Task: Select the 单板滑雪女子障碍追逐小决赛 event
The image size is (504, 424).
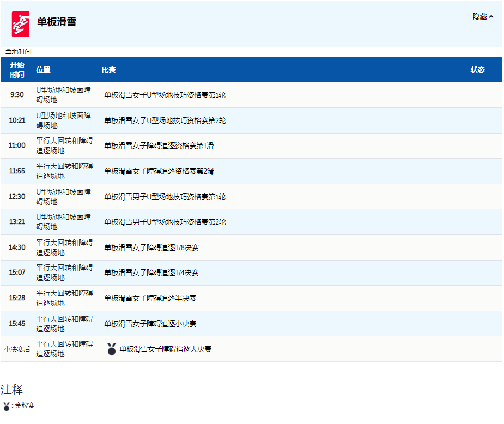Action: click(150, 324)
